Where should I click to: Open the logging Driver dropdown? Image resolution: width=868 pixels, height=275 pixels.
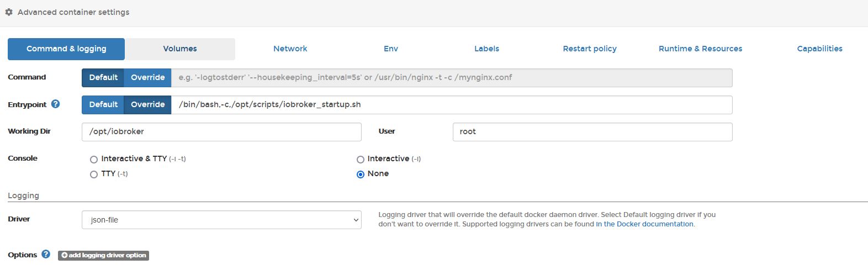tap(221, 220)
